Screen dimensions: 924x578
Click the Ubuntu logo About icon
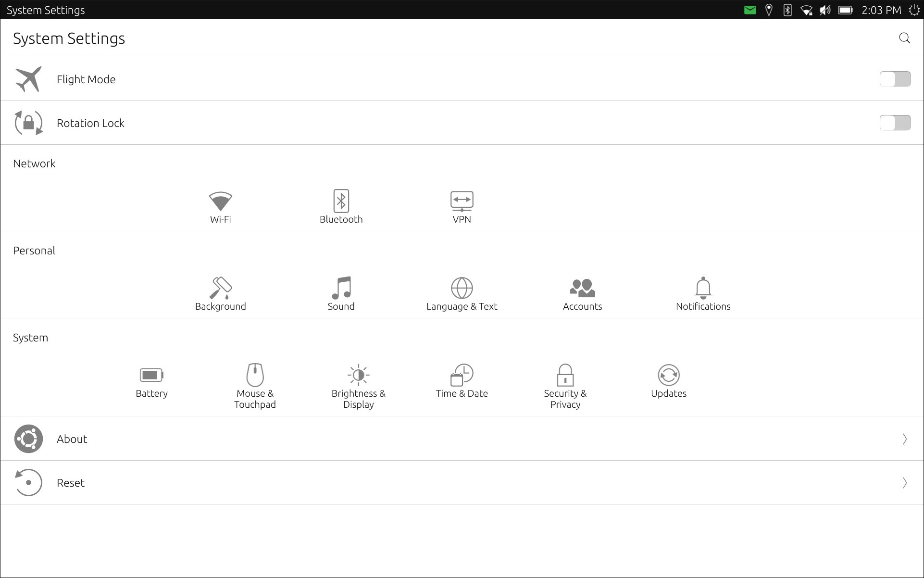point(28,439)
